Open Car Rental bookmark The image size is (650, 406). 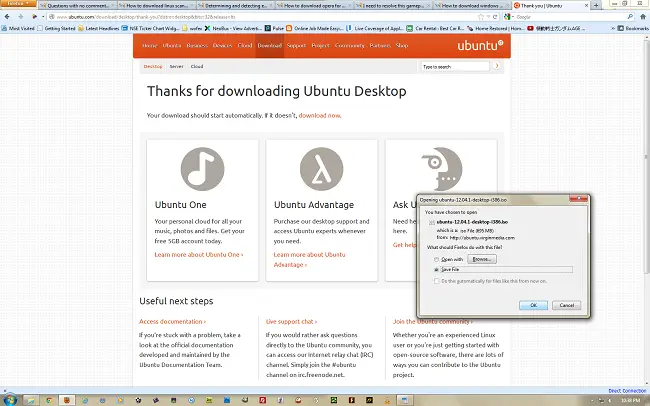click(435, 28)
